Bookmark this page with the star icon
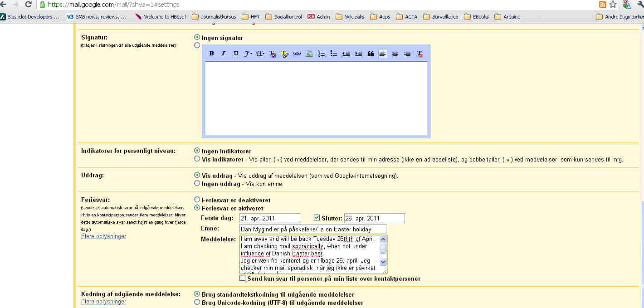 click(x=613, y=5)
